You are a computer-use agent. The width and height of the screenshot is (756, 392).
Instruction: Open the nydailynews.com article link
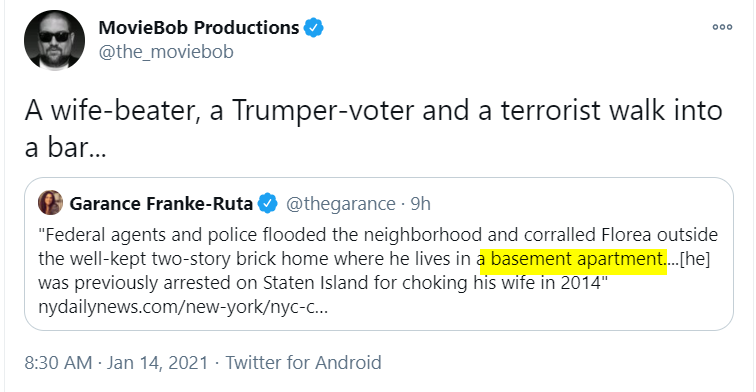183,307
